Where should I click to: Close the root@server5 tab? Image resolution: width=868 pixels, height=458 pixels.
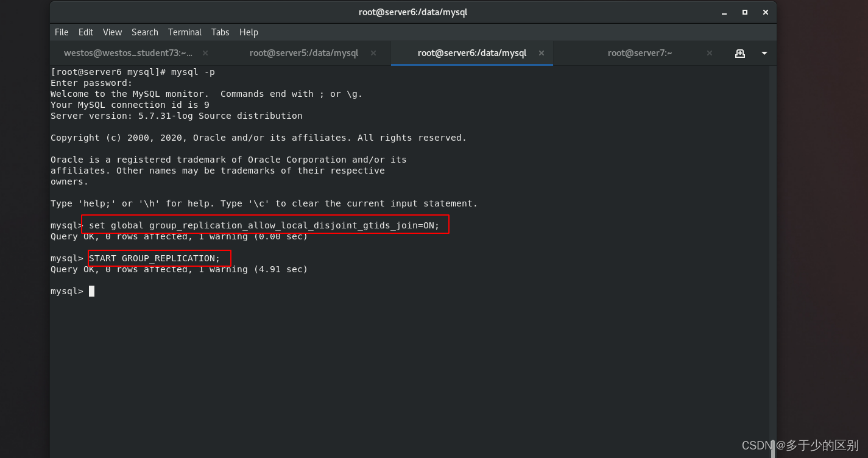[x=373, y=53]
